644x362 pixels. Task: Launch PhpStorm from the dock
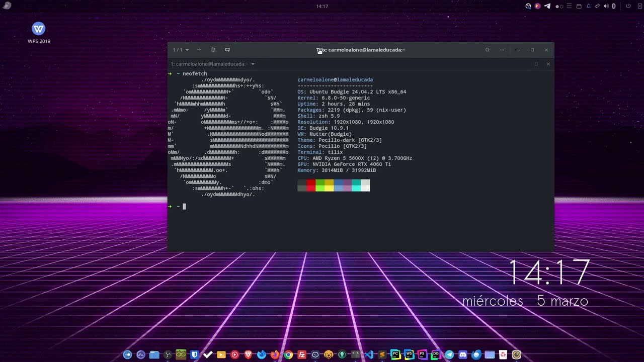(x=423, y=354)
